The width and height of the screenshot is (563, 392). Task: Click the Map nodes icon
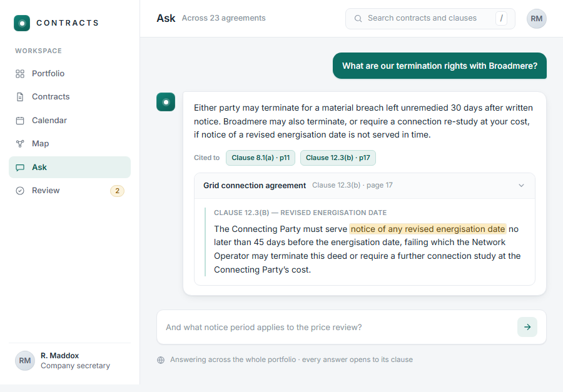(20, 144)
